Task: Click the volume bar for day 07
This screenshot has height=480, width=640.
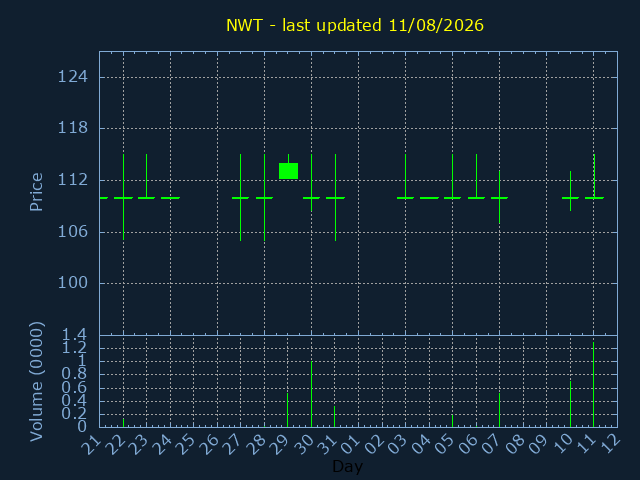Action: (x=499, y=410)
